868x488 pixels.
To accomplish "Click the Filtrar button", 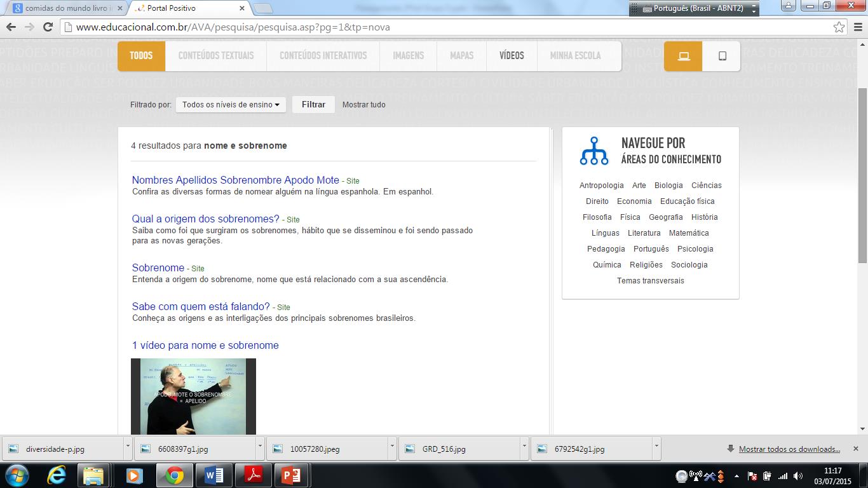I will point(313,105).
